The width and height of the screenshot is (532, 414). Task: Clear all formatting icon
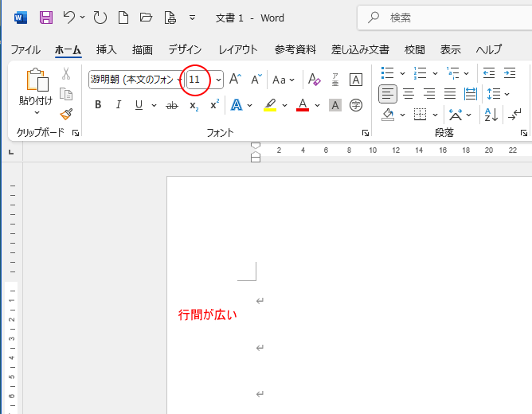tap(314, 80)
